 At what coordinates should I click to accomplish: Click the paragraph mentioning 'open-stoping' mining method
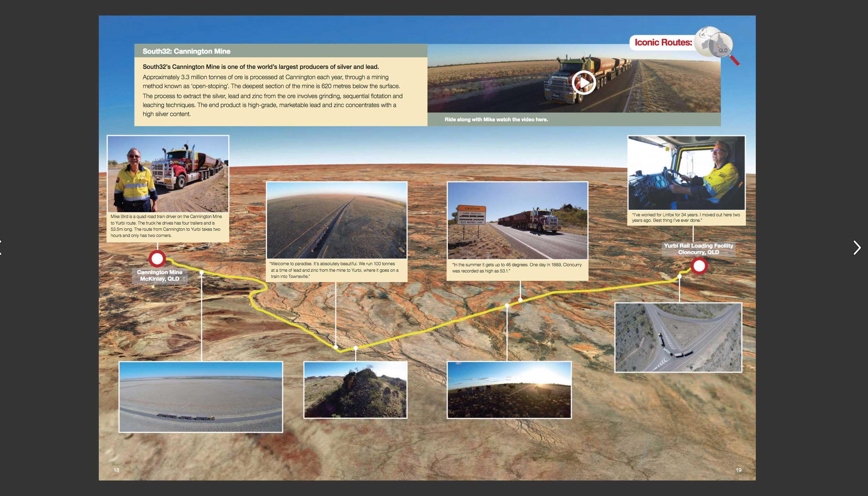point(271,82)
